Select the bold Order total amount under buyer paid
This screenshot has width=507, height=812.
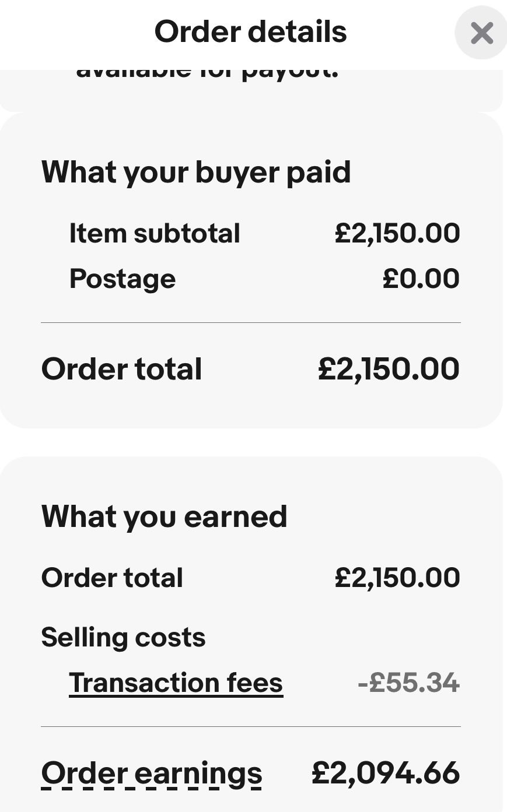coord(389,369)
